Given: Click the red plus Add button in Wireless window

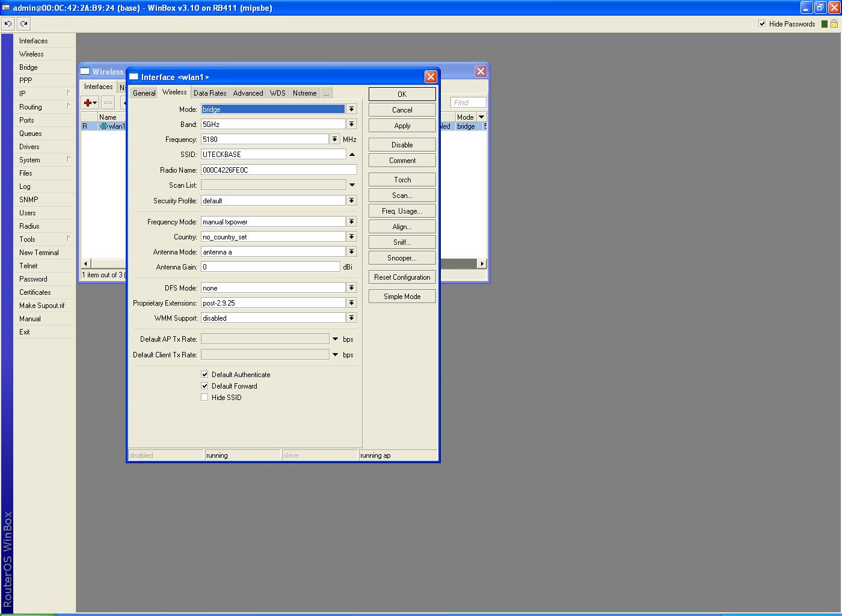Looking at the screenshot, I should click(x=90, y=103).
